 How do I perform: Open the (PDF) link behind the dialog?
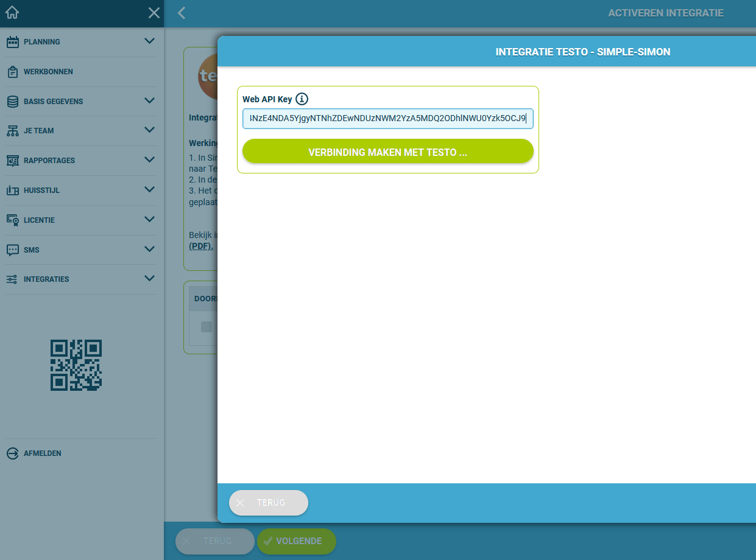201,247
